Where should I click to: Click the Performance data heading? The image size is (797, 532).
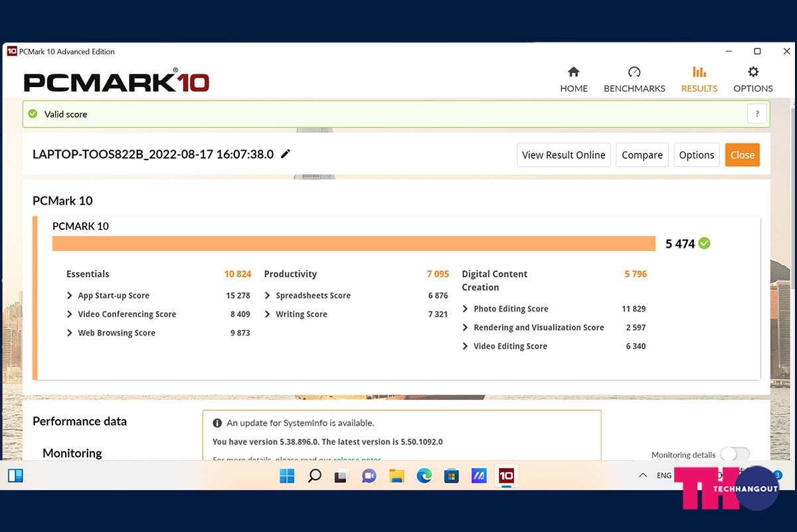coord(80,421)
